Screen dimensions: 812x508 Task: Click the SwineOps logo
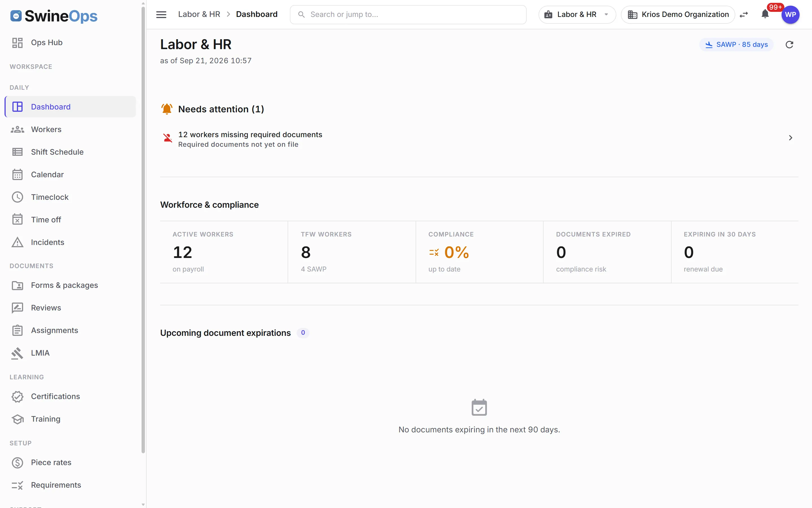(x=54, y=16)
